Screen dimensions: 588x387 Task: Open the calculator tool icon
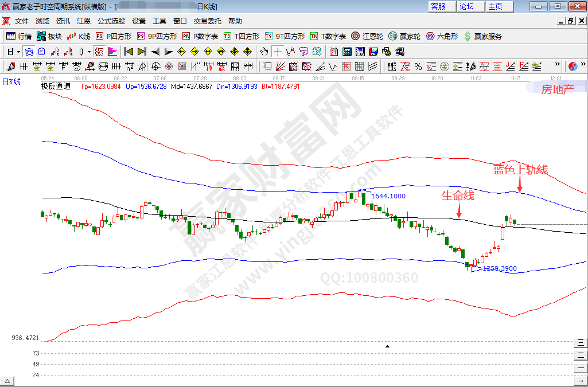pyautogui.click(x=346, y=52)
